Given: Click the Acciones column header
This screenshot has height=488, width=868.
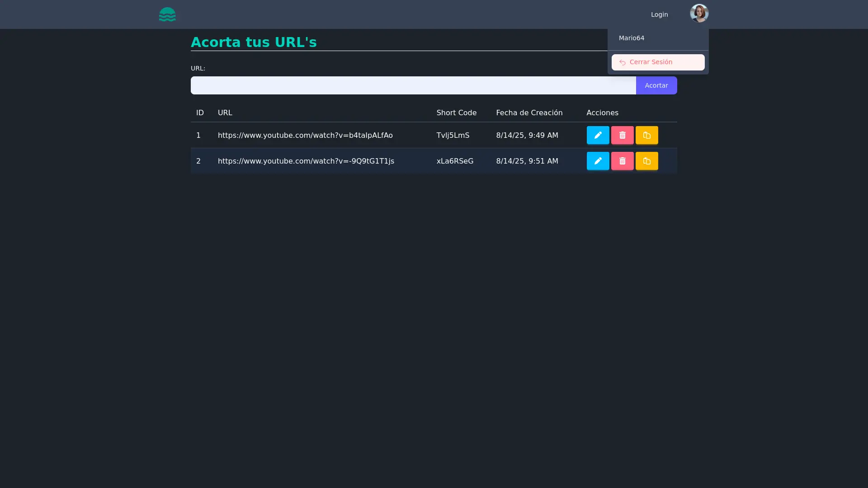Looking at the screenshot, I should 602,113.
